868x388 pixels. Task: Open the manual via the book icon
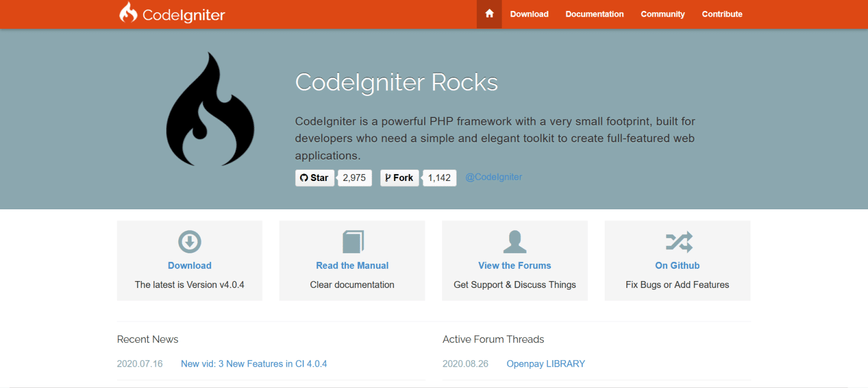click(352, 241)
